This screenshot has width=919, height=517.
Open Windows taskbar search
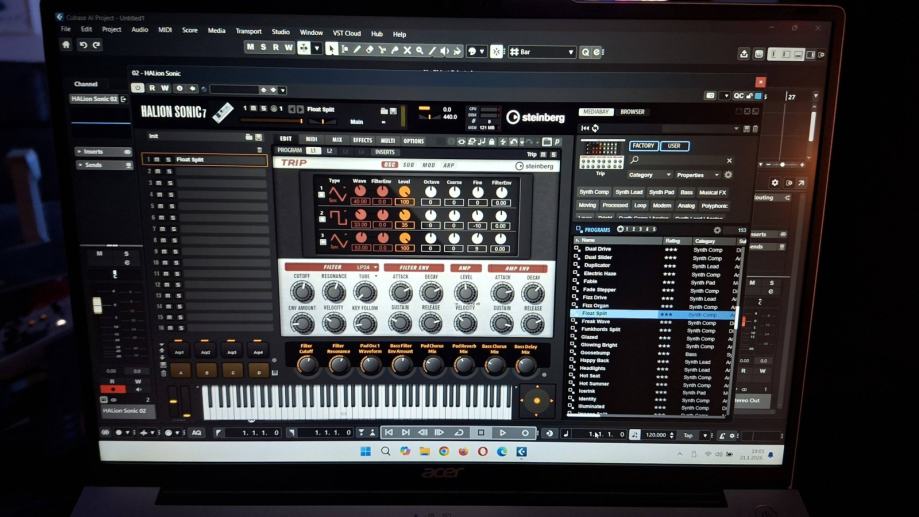pyautogui.click(x=385, y=451)
